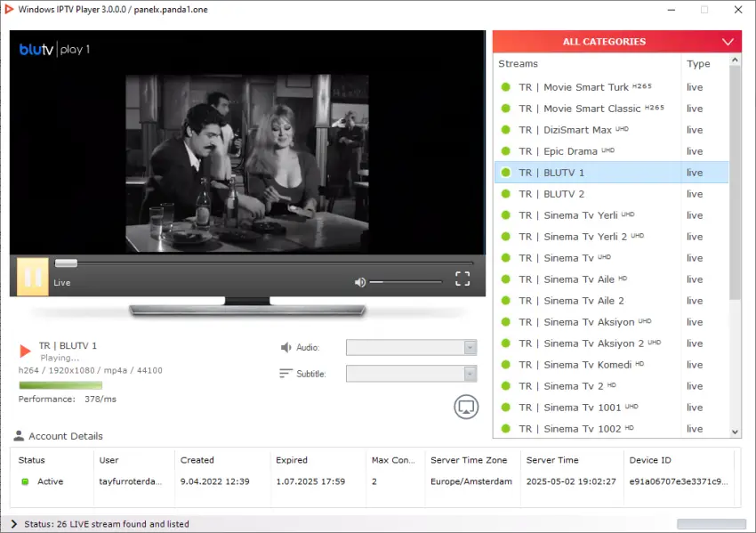Click the Audio speaker icon label
This screenshot has height=533, width=756.
point(286,347)
